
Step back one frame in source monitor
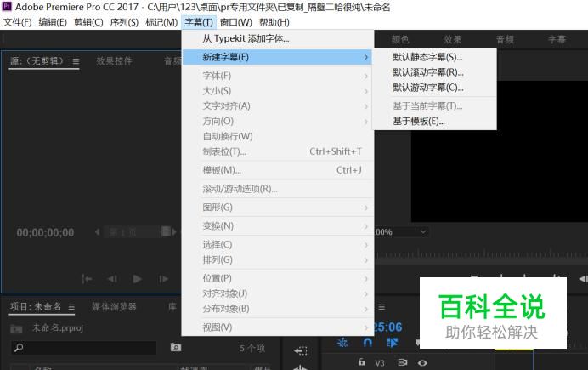click(112, 279)
